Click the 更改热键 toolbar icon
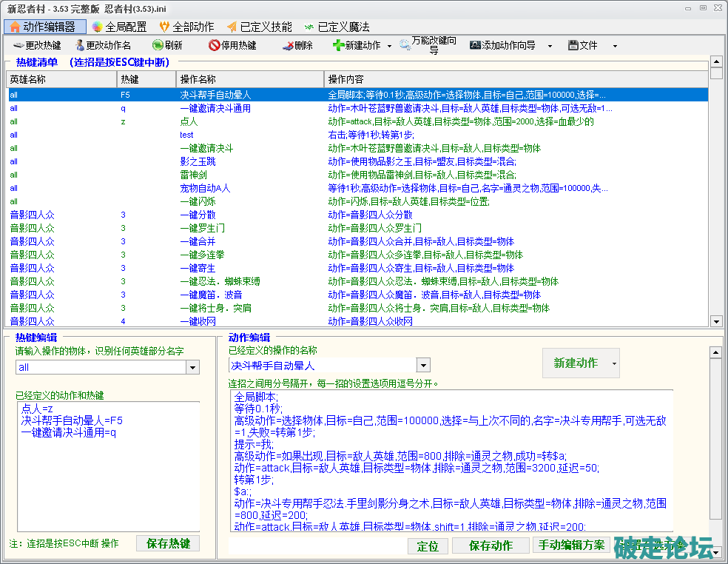Screen dimensions: 728x564 (18, 45)
